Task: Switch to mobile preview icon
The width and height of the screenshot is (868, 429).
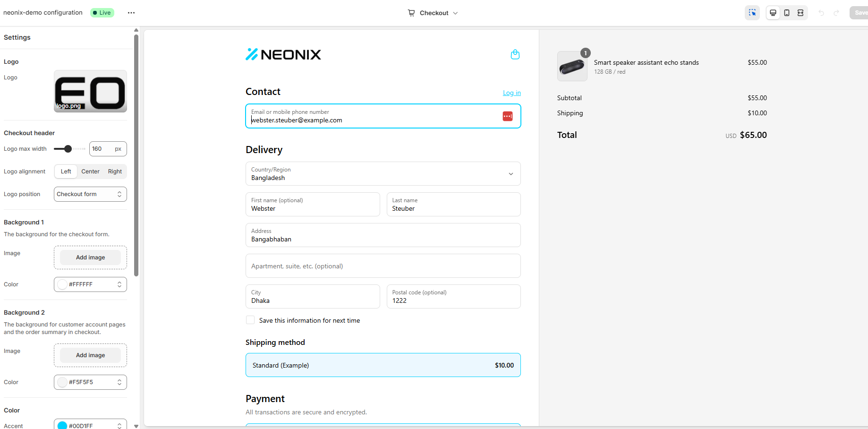Action: click(787, 13)
